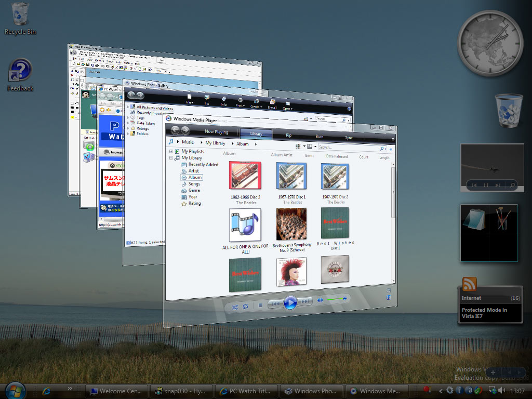Click the Windows Start orb
Viewport: 532px width, 399px height.
pyautogui.click(x=15, y=391)
